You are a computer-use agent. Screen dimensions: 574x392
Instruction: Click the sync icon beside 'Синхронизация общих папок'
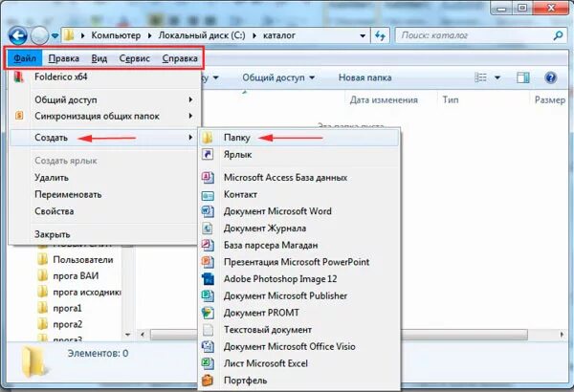tap(19, 116)
